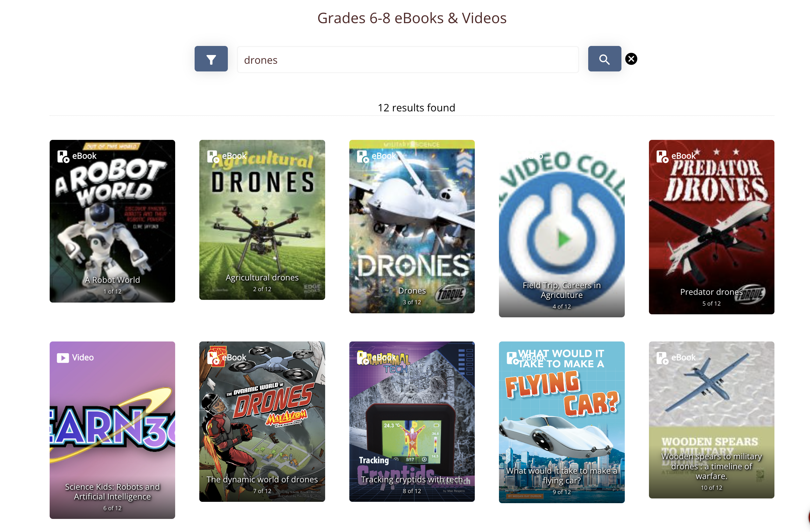Click the 'The dynamic world of drones' title text

[262, 479]
